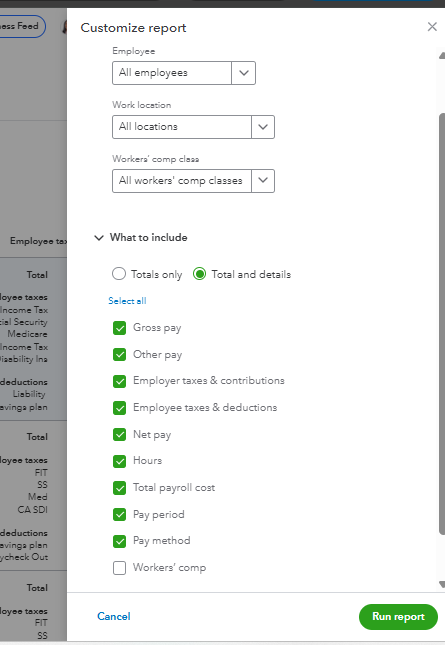
Task: Uncheck Total payroll cost checkbox
Action: click(x=119, y=488)
